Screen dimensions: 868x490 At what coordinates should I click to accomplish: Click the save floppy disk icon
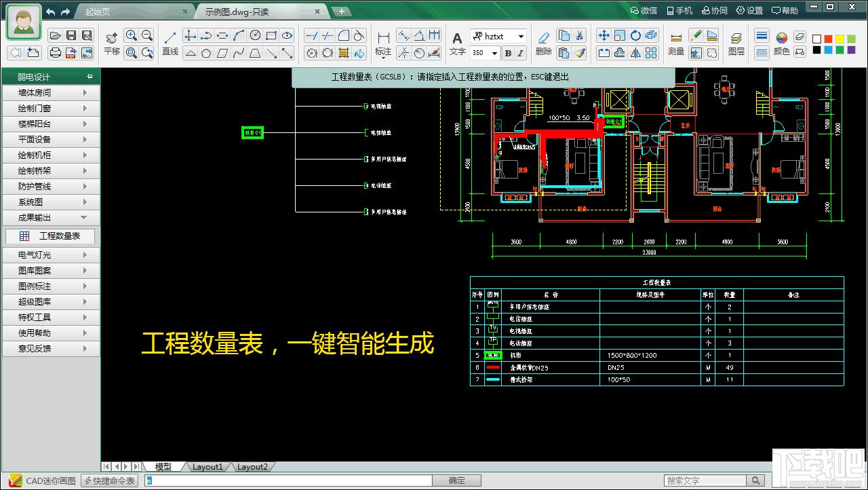coord(71,35)
